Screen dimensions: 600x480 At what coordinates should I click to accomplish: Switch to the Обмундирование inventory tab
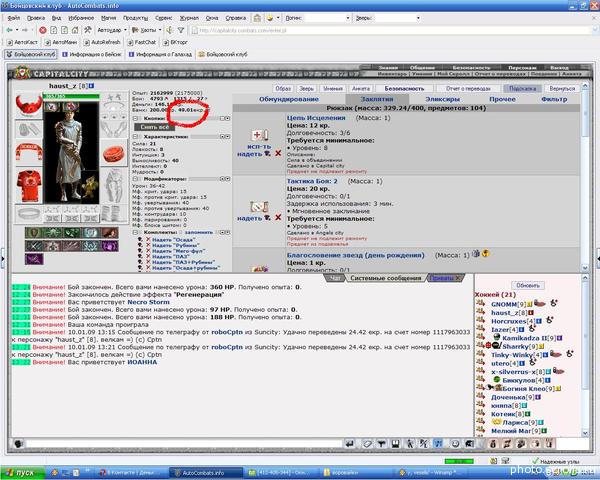289,99
